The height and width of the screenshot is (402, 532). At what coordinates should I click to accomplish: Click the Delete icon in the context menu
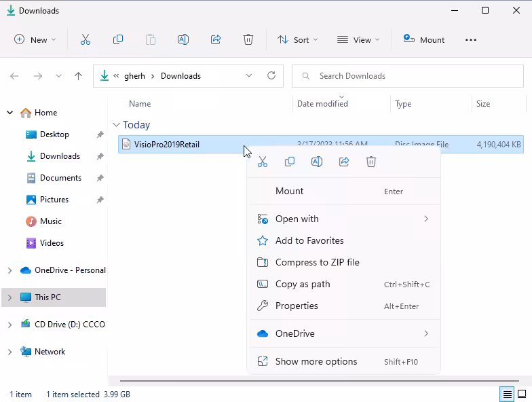click(x=371, y=162)
